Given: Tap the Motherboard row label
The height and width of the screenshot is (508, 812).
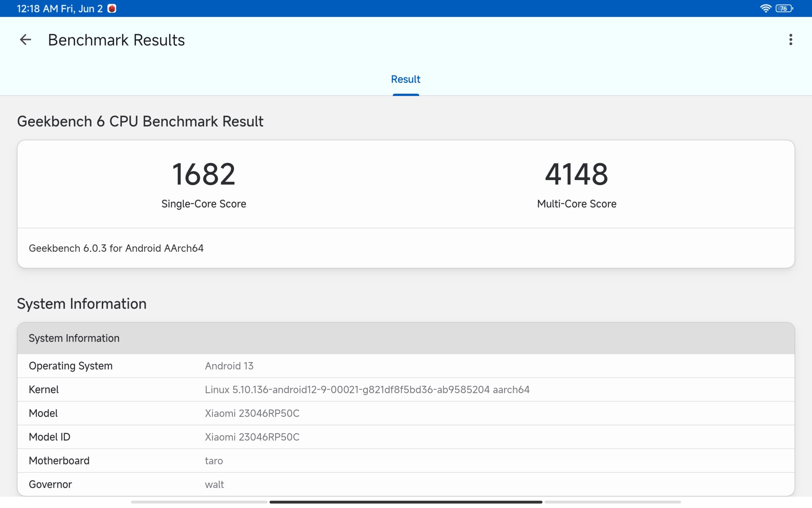Looking at the screenshot, I should [x=59, y=461].
